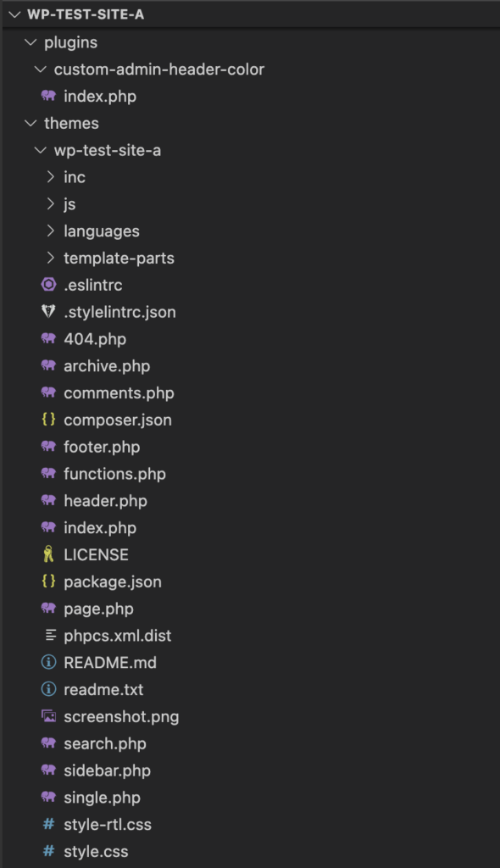This screenshot has height=868, width=500.
Task: Click the PHP elephant icon next to 404.php
Action: click(48, 338)
